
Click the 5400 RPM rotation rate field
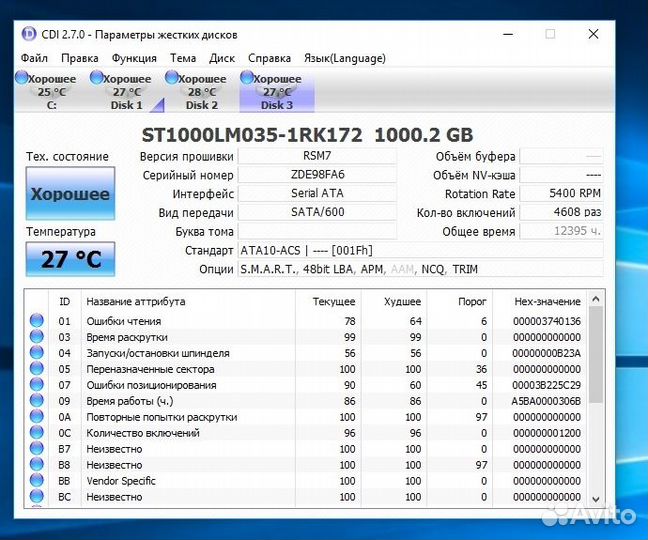561,193
